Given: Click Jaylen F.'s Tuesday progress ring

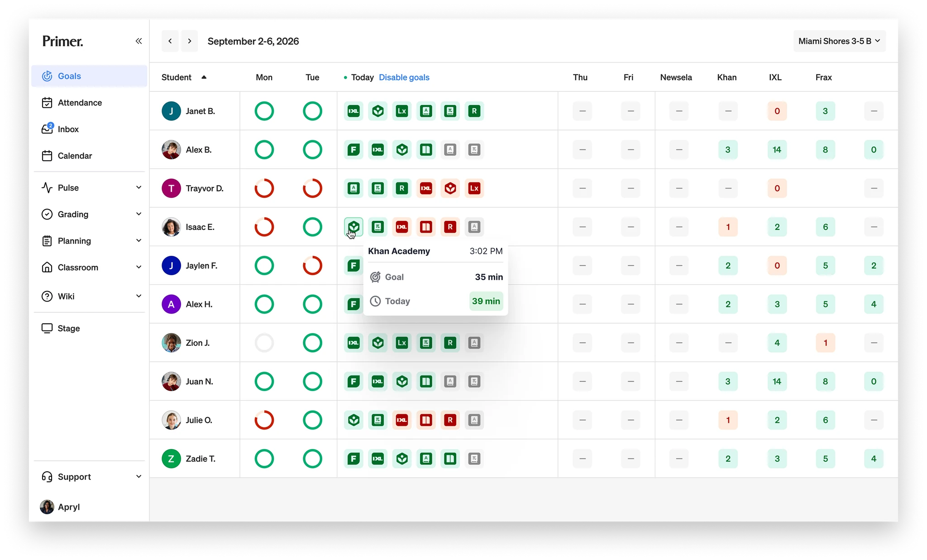Looking at the screenshot, I should 312,265.
